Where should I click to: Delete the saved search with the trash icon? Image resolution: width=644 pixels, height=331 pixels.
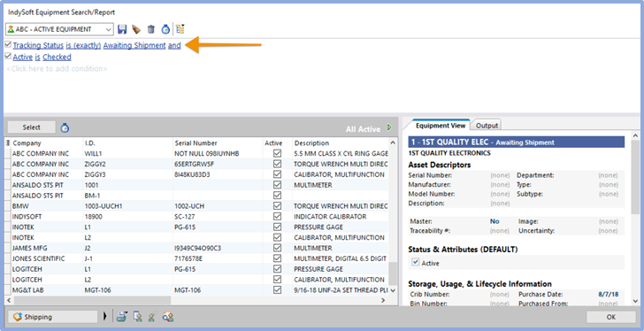tap(151, 29)
